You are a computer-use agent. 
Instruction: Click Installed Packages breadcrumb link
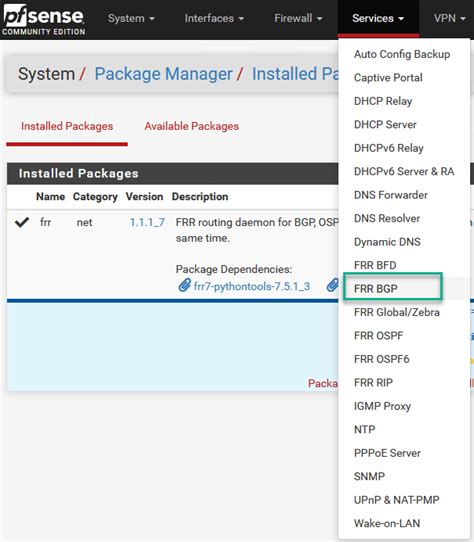click(x=295, y=74)
